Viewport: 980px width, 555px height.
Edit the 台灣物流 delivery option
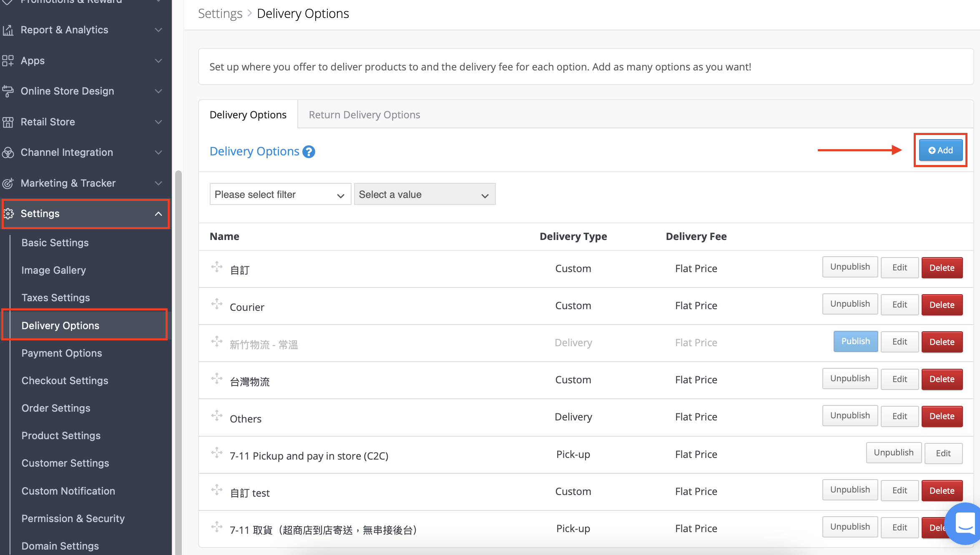coord(900,379)
